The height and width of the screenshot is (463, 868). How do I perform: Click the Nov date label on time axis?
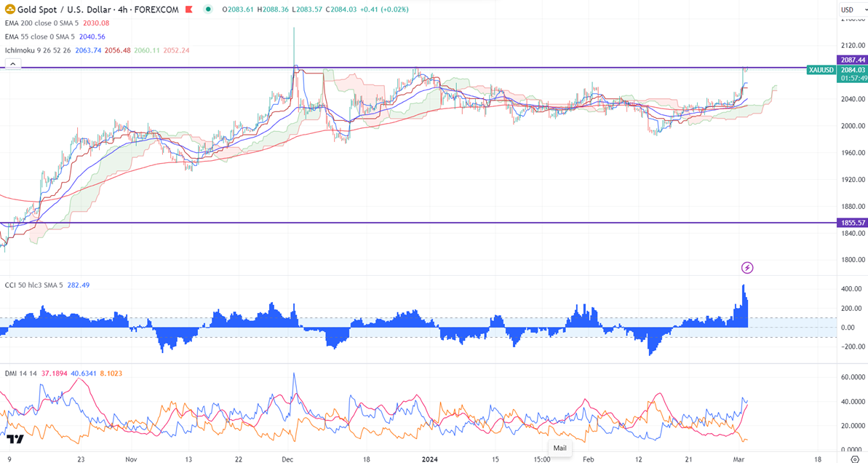(x=131, y=459)
